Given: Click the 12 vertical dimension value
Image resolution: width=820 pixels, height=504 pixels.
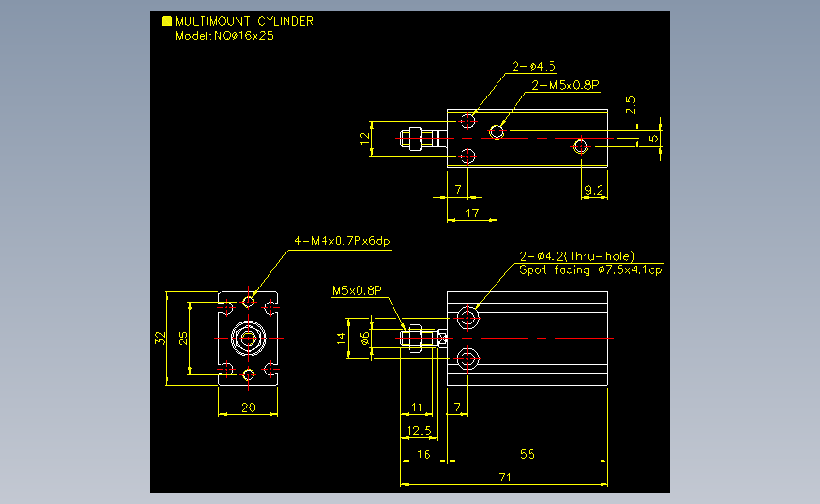Looking at the screenshot, I should [365, 139].
